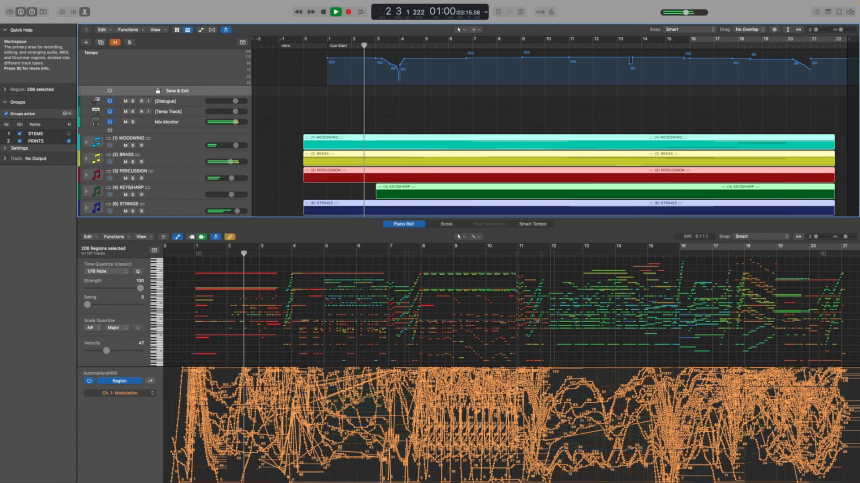The image size is (860, 483).
Task: Click the Rewind transport button
Action: [x=299, y=11]
